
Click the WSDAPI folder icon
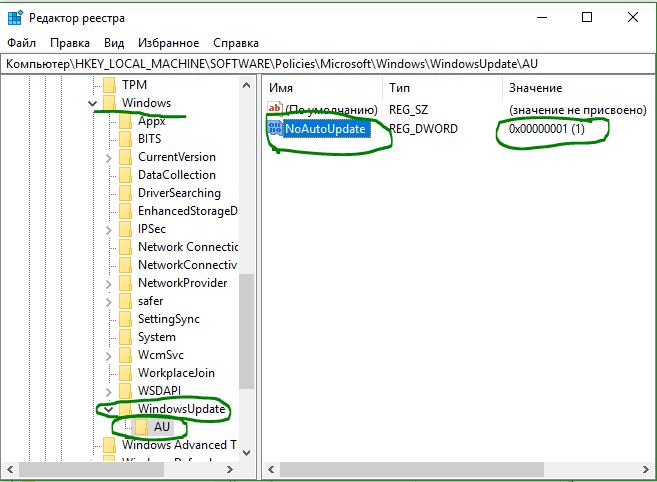[126, 391]
